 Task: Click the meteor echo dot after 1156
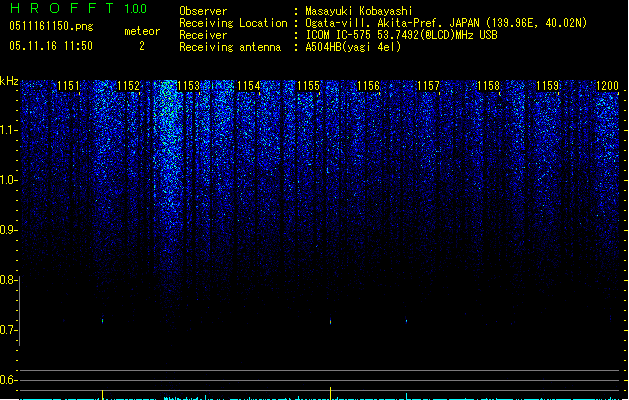[x=406, y=321]
